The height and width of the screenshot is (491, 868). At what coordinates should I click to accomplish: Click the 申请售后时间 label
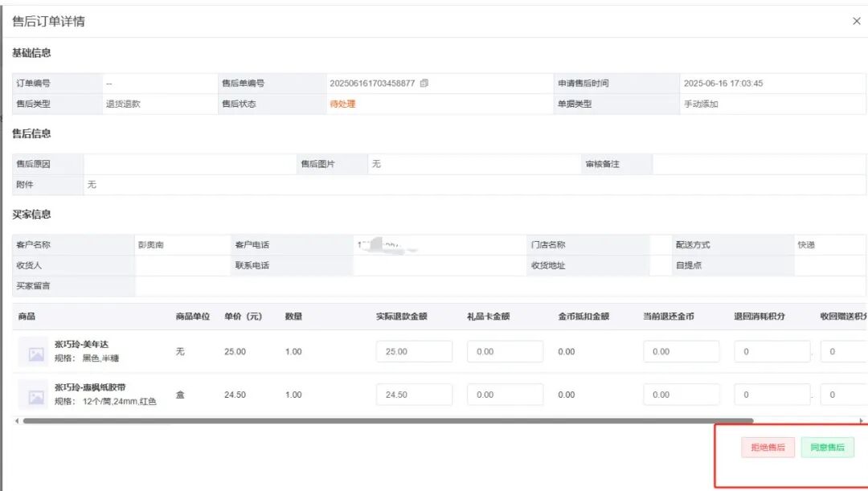pos(583,83)
